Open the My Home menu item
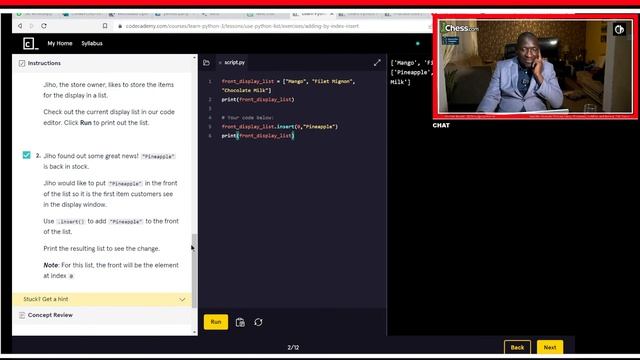Viewport: 640px width, 360px height. [60, 43]
